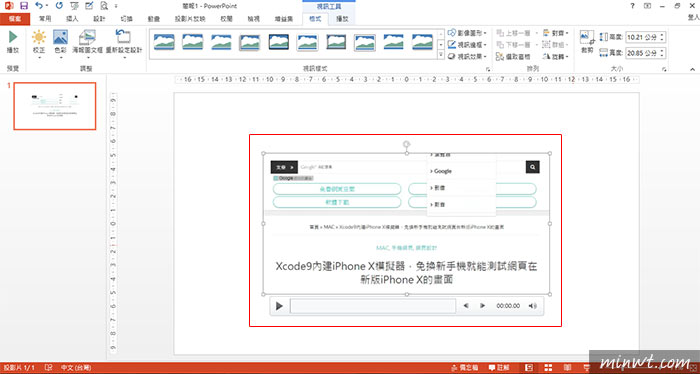Open video Corrections (校正) sun icon
This screenshot has width=700, height=374.
(39, 43)
